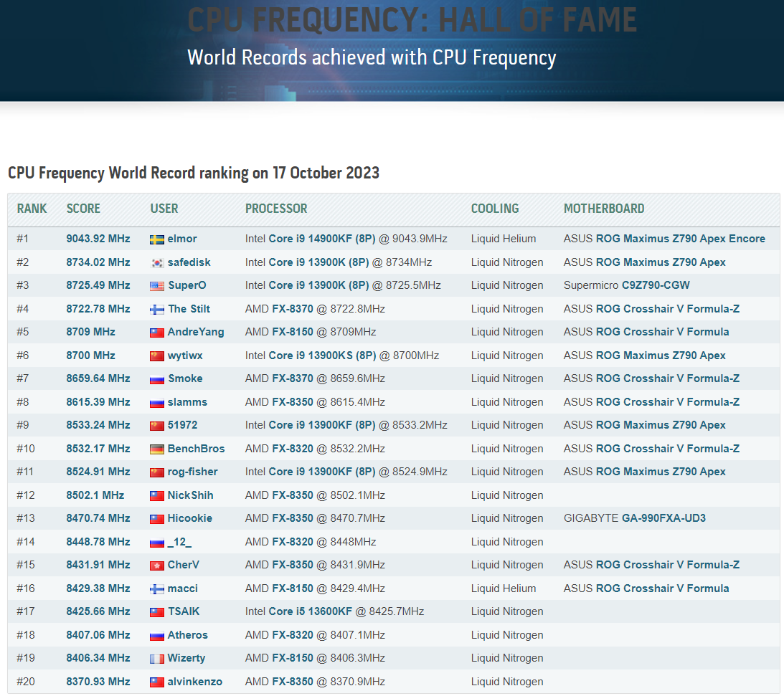
Task: Click Germany flag beside BenchBros
Action: [157, 449]
